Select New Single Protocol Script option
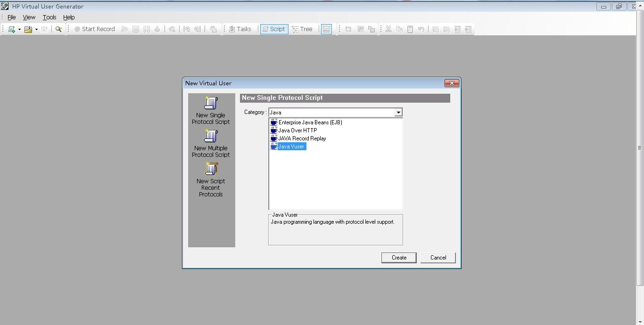 211,111
